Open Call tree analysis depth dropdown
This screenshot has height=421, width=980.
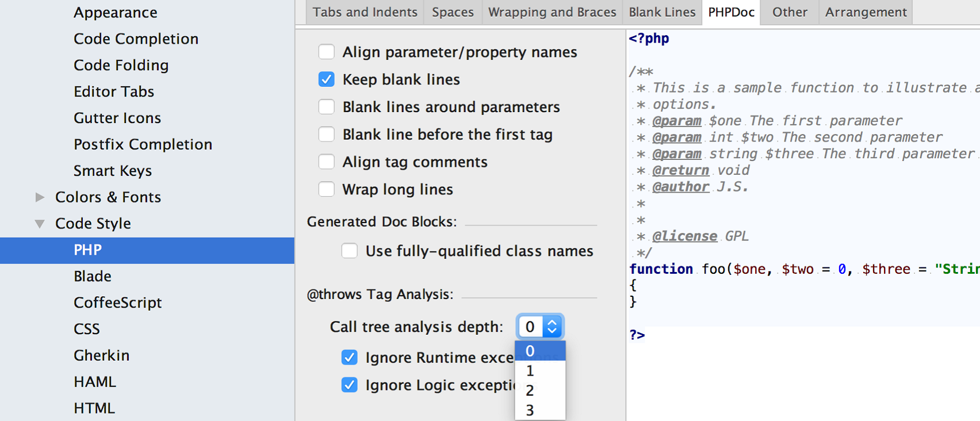point(540,327)
